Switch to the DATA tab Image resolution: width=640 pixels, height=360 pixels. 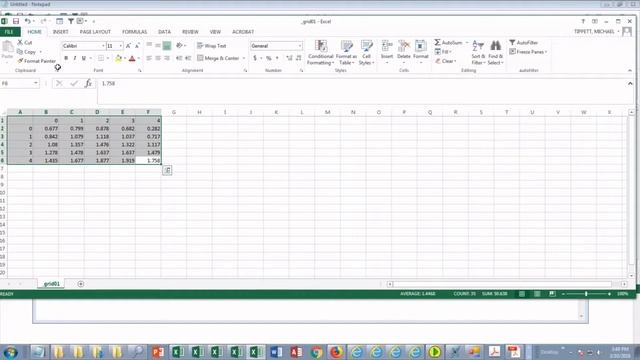(x=164, y=32)
